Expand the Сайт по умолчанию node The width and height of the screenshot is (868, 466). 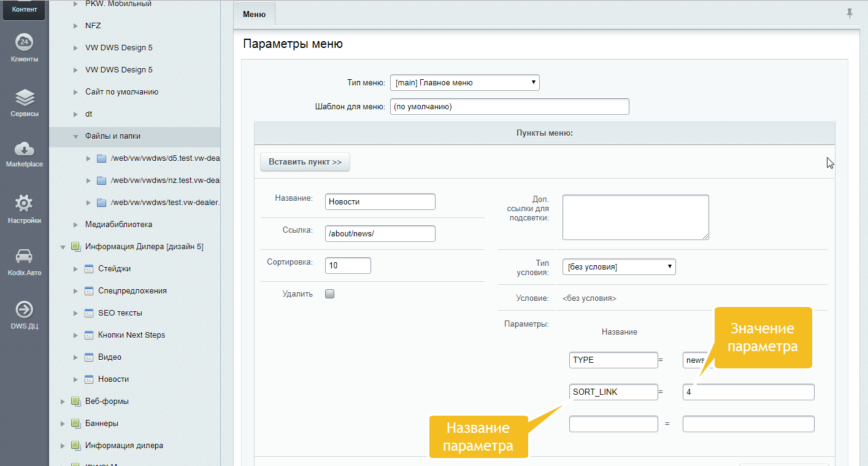pos(75,92)
